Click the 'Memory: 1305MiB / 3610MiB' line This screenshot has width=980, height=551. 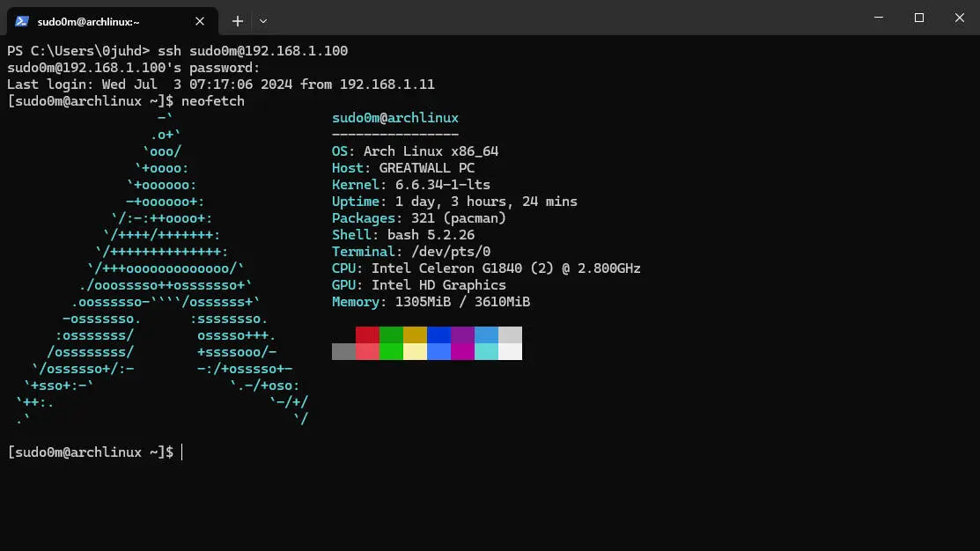click(x=431, y=302)
